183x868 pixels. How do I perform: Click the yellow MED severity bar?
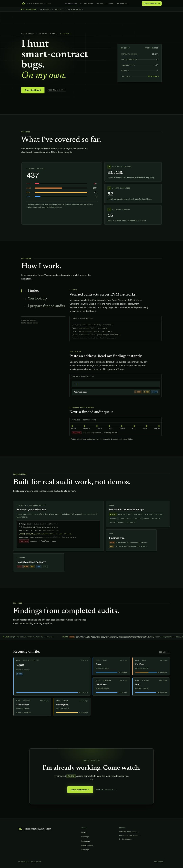click(61, 192)
